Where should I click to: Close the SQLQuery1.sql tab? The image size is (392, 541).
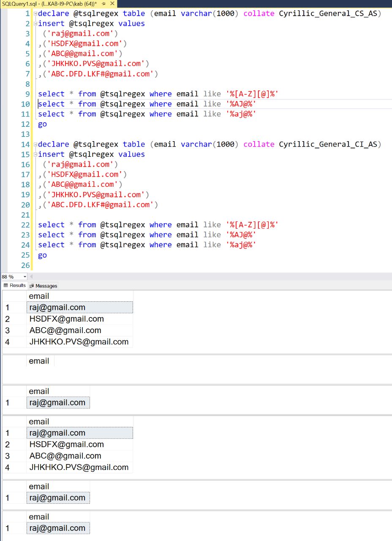click(112, 3)
